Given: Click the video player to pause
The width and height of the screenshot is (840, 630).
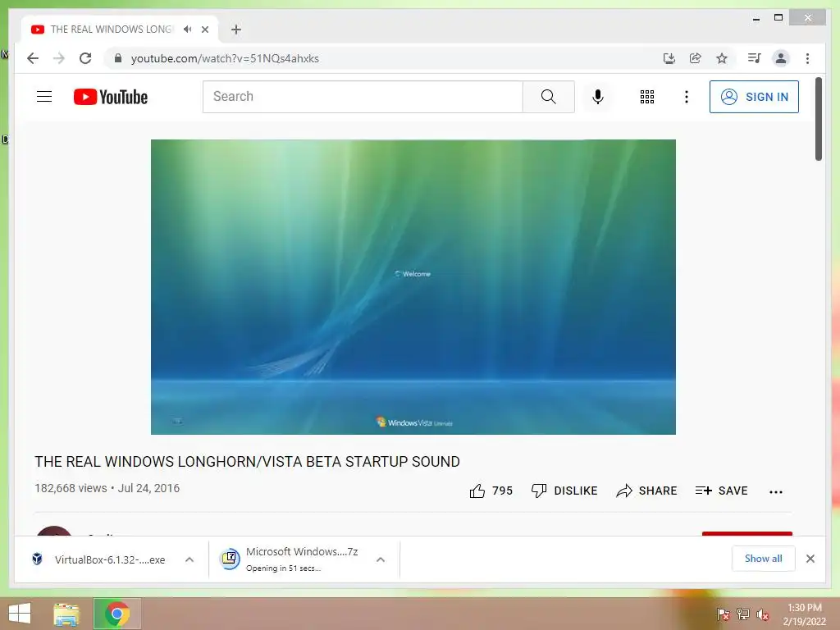Looking at the screenshot, I should [x=413, y=286].
